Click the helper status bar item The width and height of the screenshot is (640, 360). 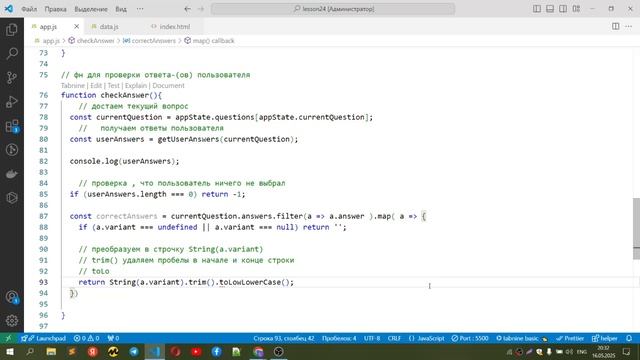[604, 338]
